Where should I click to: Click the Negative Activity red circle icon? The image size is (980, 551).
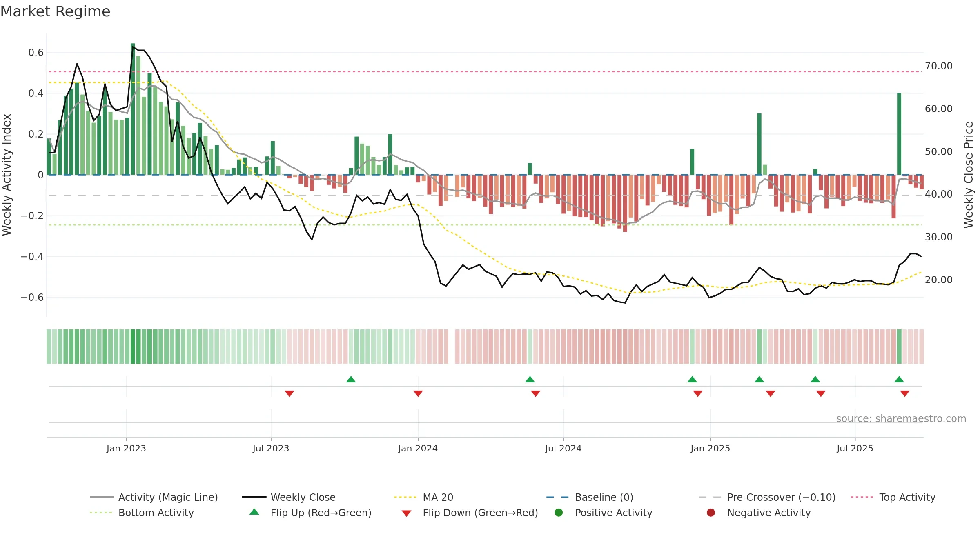coord(711,512)
